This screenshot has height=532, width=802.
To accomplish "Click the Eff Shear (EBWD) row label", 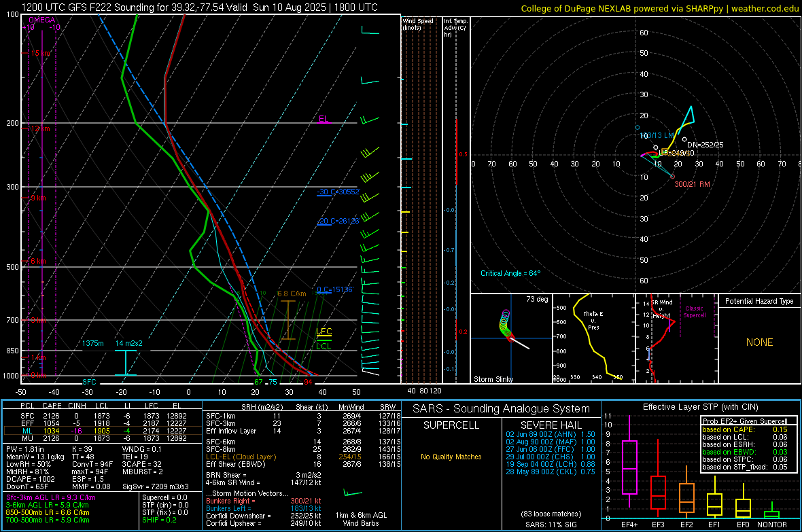I will [x=236, y=464].
